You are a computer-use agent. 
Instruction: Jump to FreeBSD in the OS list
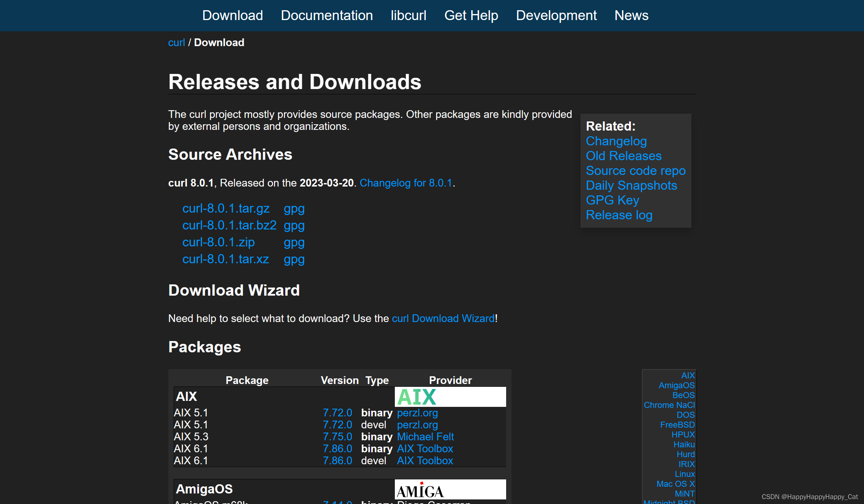click(677, 425)
